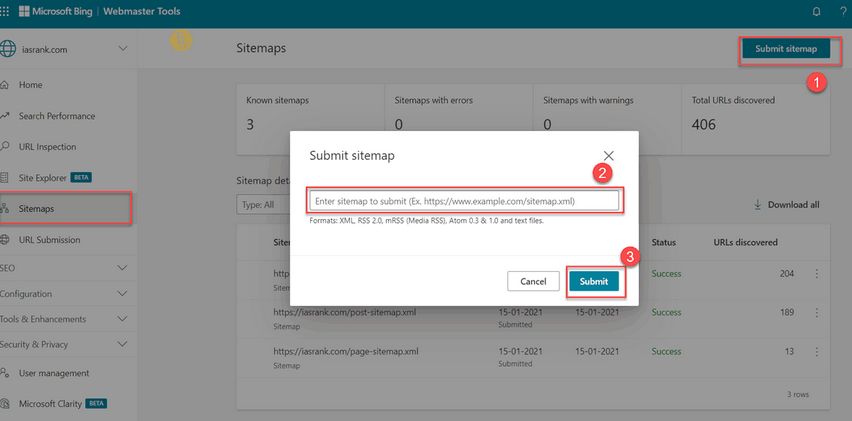Open URL Inspection page

tap(47, 147)
